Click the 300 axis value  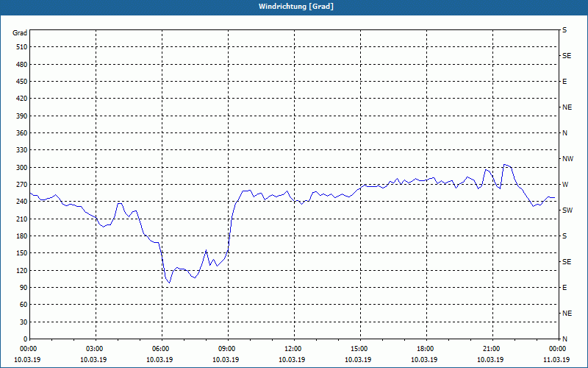click(21, 167)
